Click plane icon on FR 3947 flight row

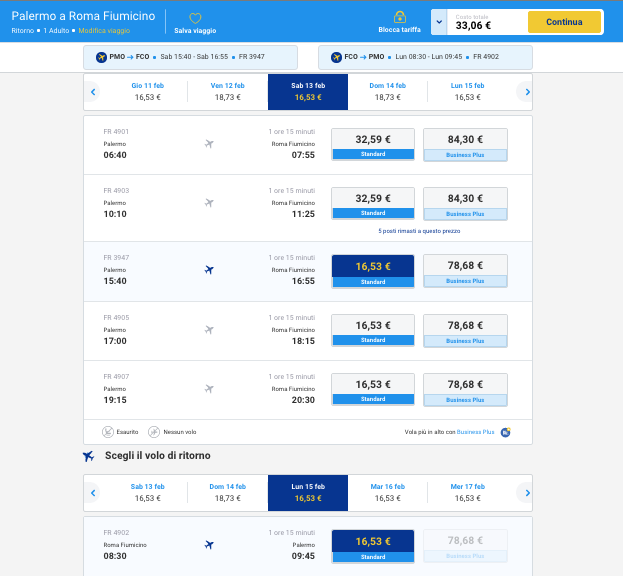tap(209, 270)
